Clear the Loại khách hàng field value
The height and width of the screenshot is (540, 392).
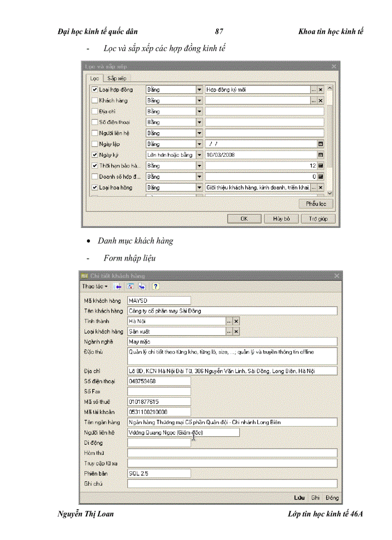click(236, 331)
